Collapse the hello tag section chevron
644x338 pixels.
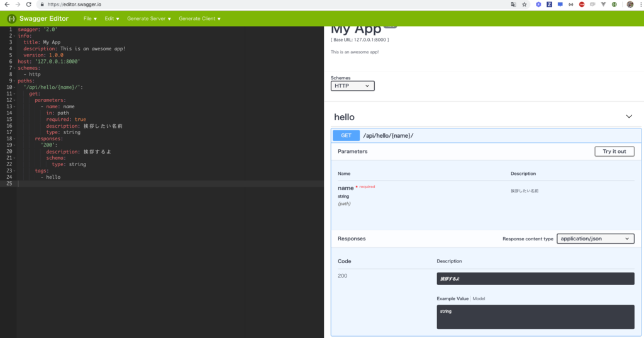(x=629, y=117)
